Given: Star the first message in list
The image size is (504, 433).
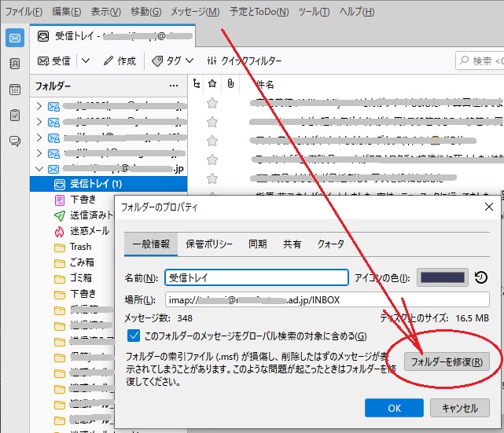Looking at the screenshot, I should pyautogui.click(x=212, y=102).
